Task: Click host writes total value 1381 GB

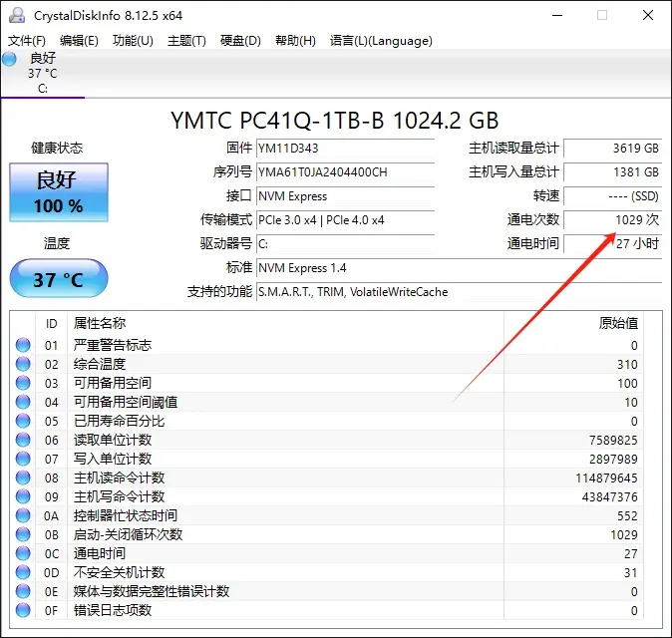Action: (613, 172)
